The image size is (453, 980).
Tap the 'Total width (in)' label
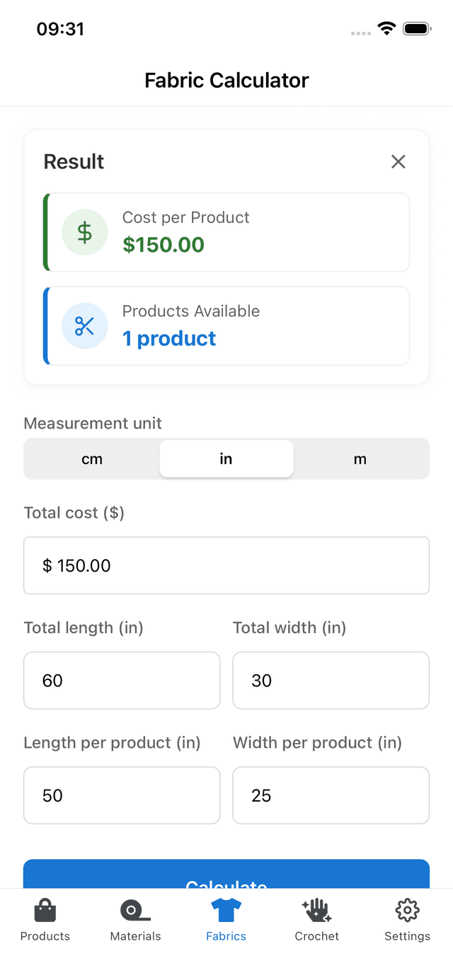(289, 628)
